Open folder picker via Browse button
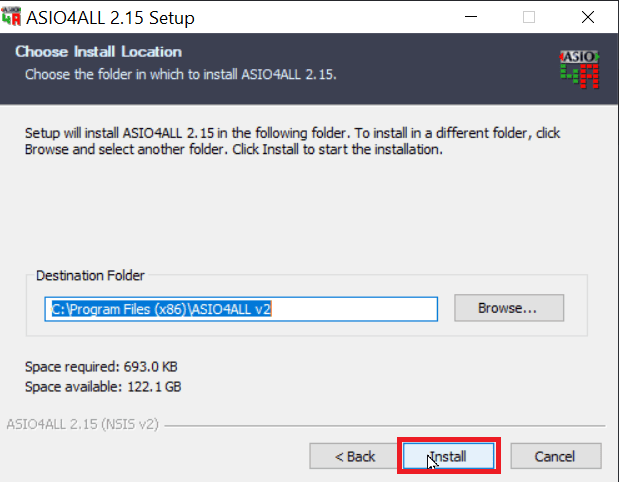This screenshot has height=482, width=619. tap(509, 308)
